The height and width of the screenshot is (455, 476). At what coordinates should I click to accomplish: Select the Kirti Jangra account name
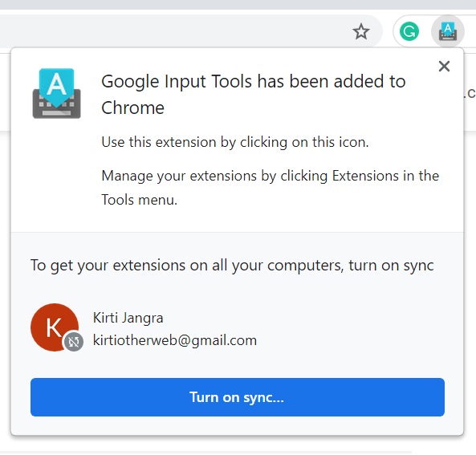(x=128, y=318)
